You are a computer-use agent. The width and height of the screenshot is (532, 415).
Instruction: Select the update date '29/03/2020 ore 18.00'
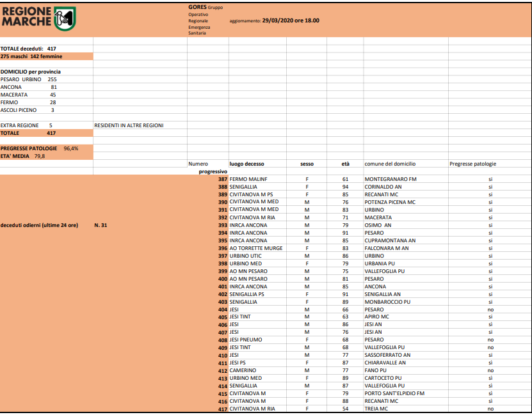pos(291,20)
